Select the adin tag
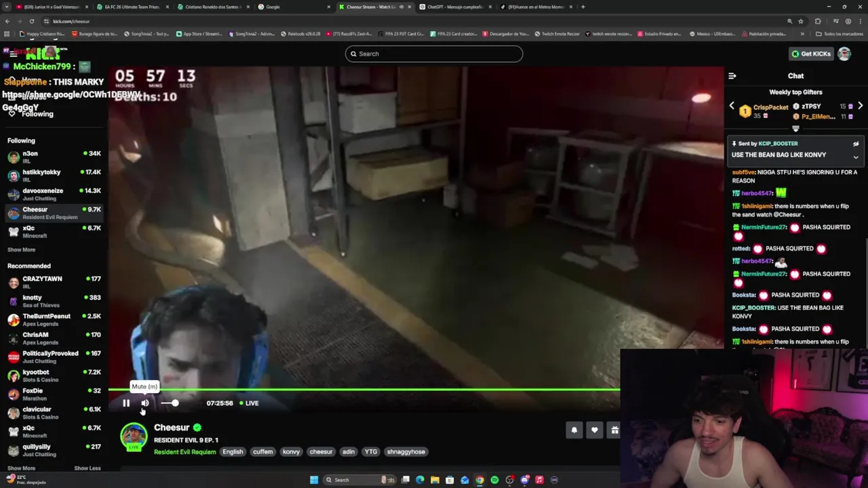 click(349, 452)
